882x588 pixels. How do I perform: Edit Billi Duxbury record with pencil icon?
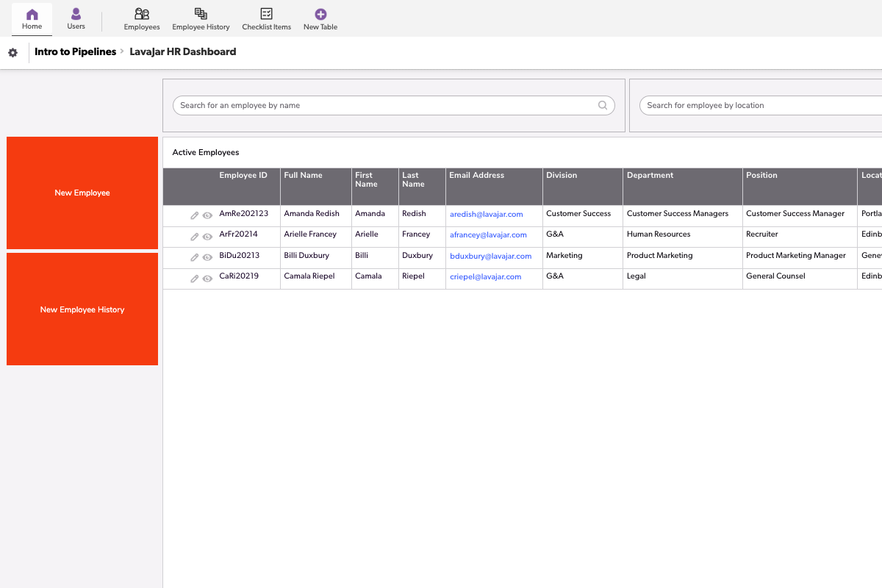point(195,257)
